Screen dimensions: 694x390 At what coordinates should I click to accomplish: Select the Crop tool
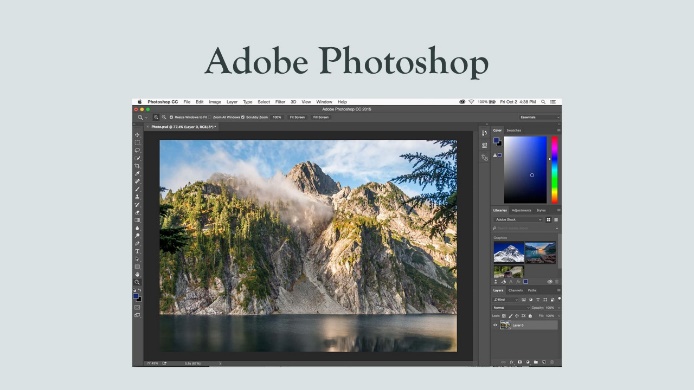click(x=137, y=166)
